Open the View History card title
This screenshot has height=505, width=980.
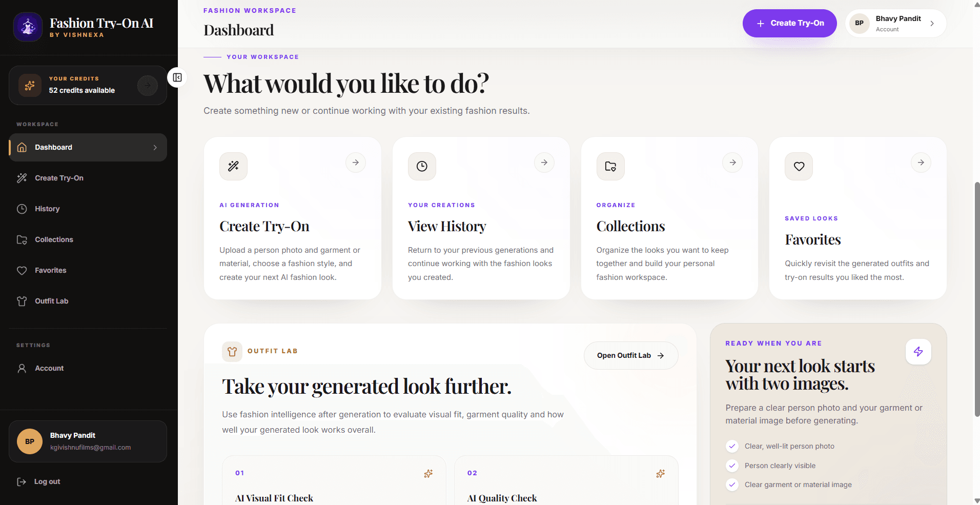pos(447,226)
